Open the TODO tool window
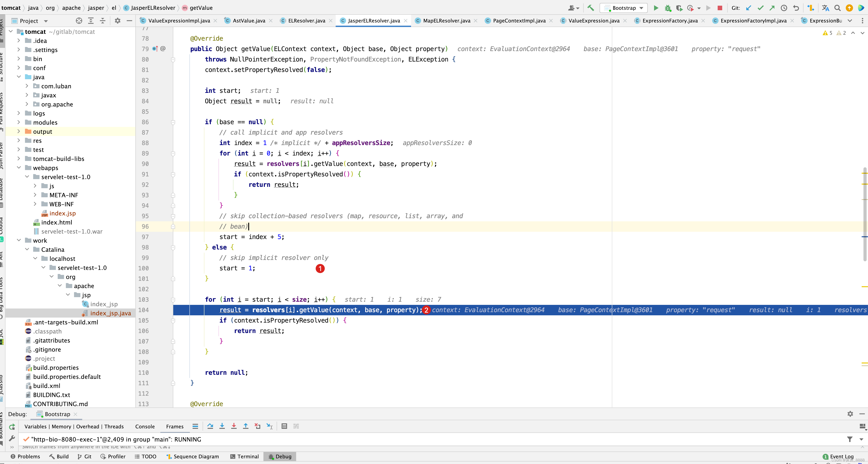Screen dimensions: 868x464 [146, 457]
